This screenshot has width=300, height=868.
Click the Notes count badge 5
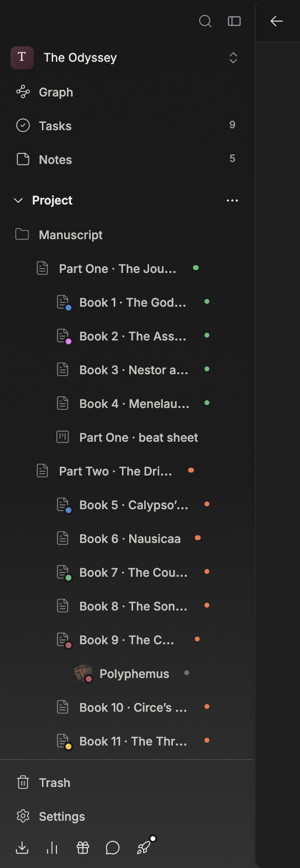coord(232,159)
